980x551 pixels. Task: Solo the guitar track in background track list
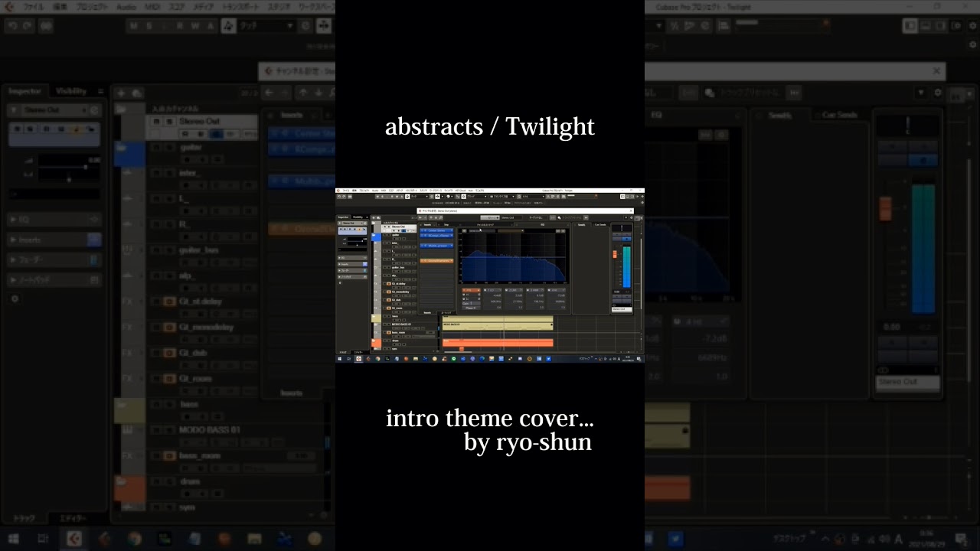[x=168, y=147]
